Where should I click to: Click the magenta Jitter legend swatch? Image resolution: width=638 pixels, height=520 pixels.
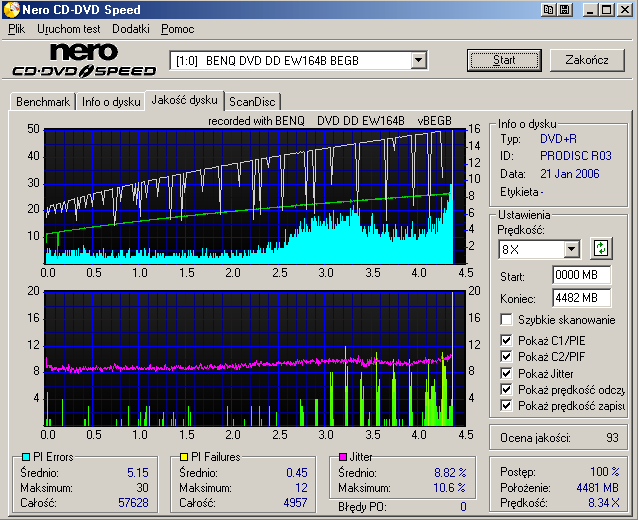coord(343,457)
